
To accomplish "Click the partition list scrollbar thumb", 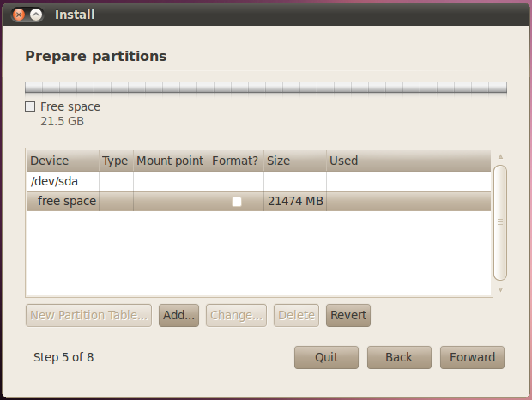I will (x=500, y=222).
